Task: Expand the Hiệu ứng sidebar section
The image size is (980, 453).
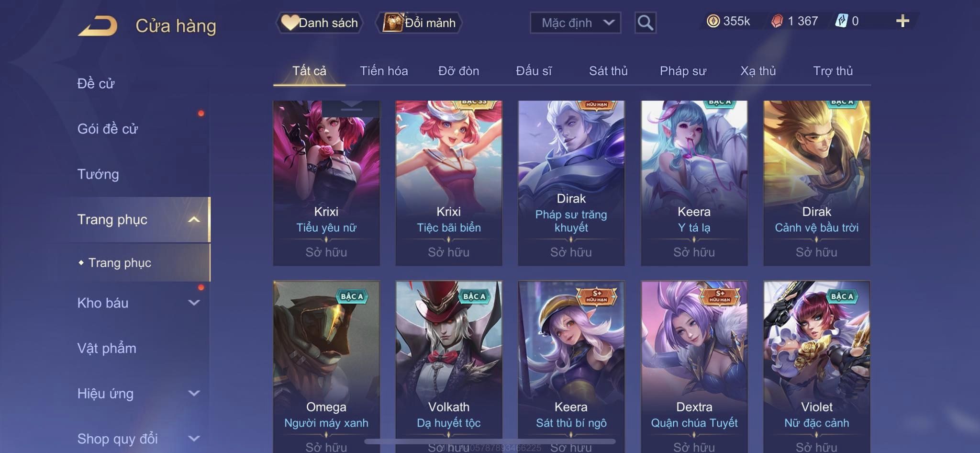Action: (194, 394)
